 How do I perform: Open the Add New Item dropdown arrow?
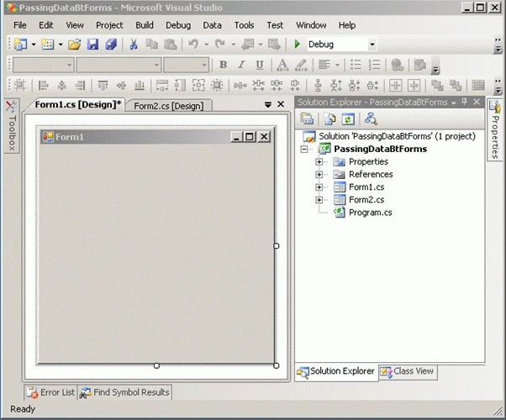[x=61, y=45]
